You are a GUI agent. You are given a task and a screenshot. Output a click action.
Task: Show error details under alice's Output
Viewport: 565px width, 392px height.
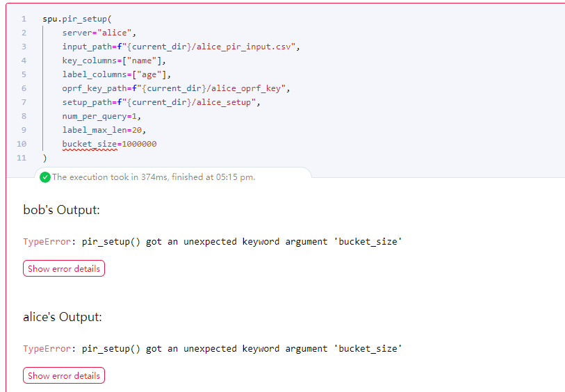64,376
